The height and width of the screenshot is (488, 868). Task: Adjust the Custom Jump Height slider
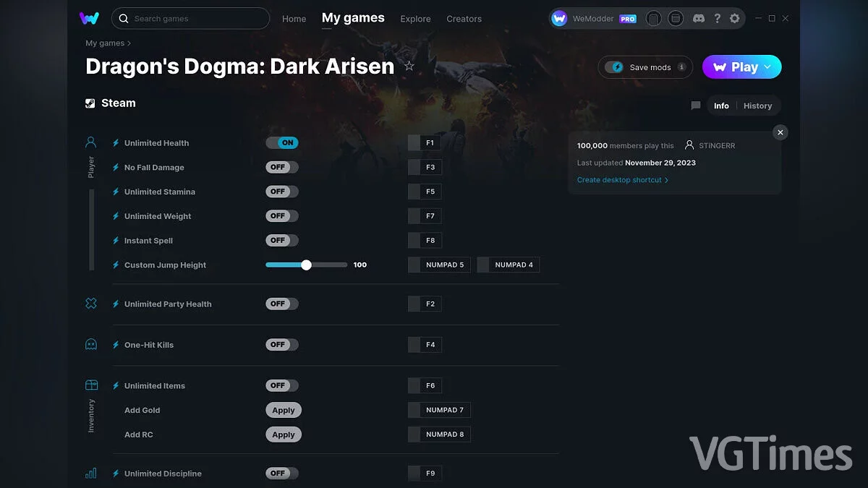tap(306, 265)
